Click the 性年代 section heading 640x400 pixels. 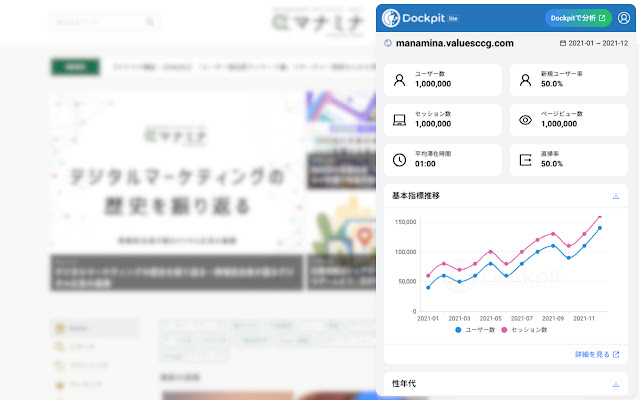404,384
